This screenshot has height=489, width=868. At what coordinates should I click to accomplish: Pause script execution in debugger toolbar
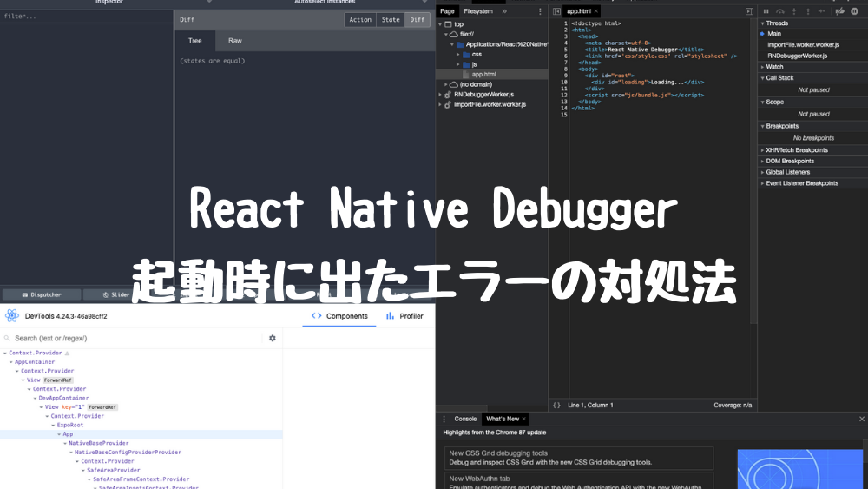(766, 11)
